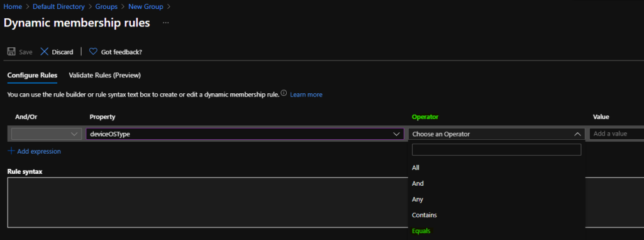Screen dimensions: 644x240
Task: Click the feedback heart icon
Action: (x=93, y=52)
